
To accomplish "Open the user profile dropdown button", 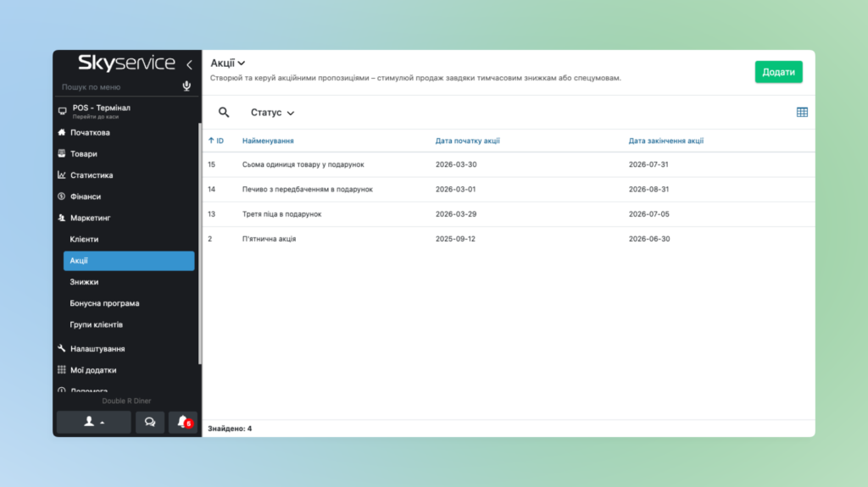I will point(93,422).
